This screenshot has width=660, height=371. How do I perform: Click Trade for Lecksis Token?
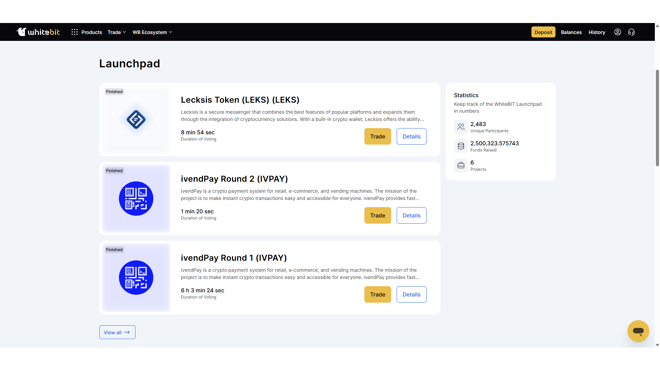click(377, 136)
